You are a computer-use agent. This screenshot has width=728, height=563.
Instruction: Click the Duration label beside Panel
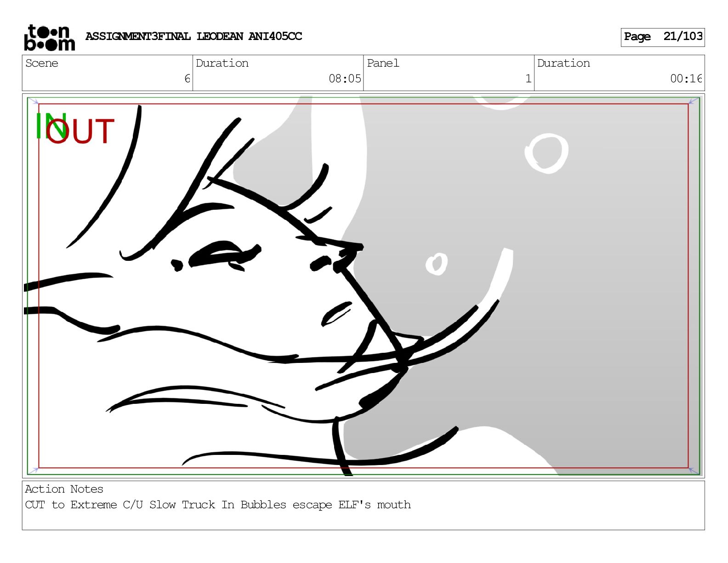(563, 63)
